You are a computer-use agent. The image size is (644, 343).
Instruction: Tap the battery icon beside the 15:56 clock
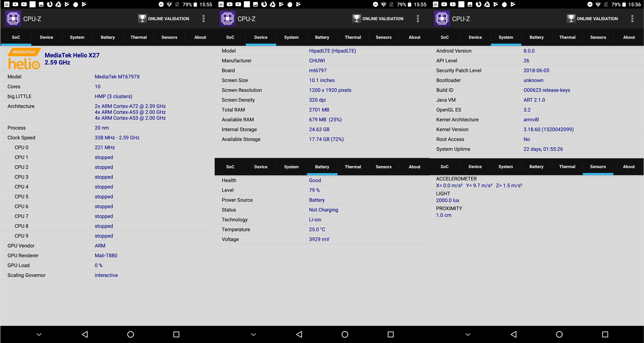pyautogui.click(x=624, y=4)
